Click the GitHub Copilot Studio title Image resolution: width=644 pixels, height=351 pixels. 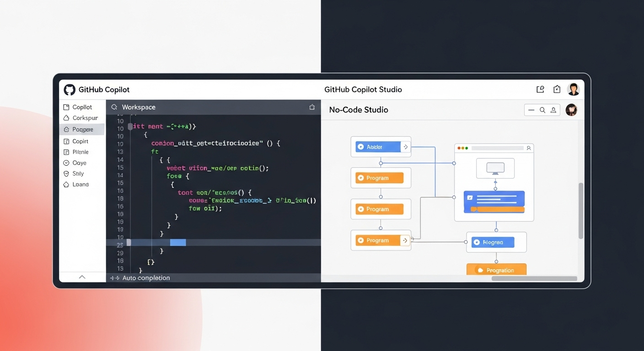pyautogui.click(x=363, y=90)
